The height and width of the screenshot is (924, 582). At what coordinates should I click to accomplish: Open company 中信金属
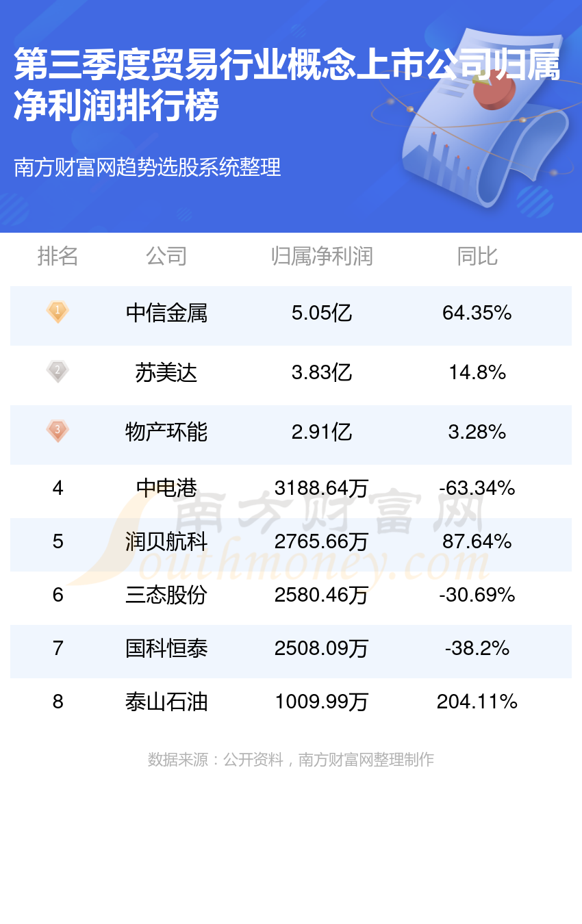(x=166, y=313)
